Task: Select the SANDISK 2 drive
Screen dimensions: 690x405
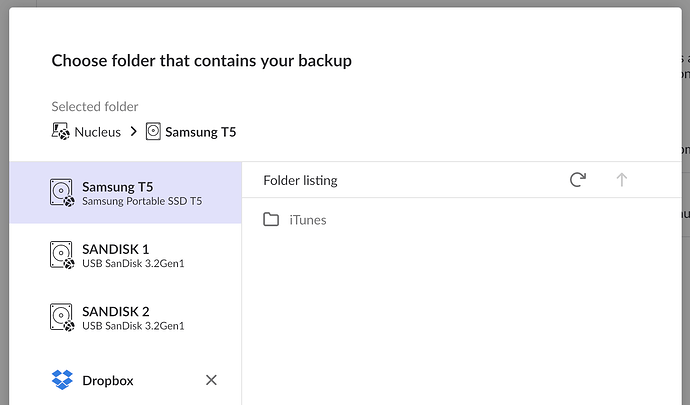Action: pyautogui.click(x=125, y=317)
